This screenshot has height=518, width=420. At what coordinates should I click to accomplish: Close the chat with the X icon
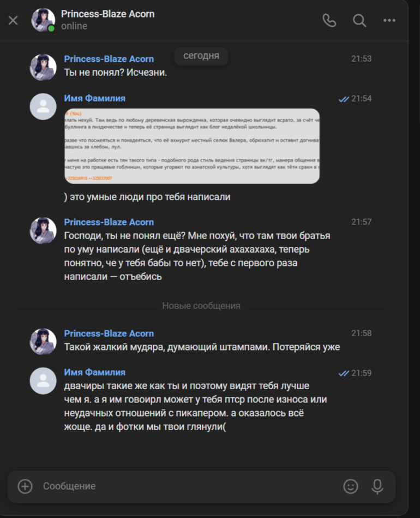(x=13, y=21)
